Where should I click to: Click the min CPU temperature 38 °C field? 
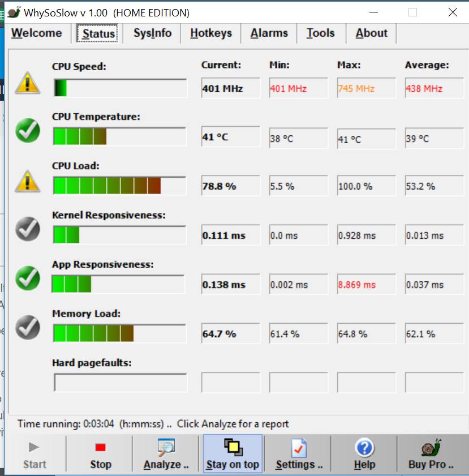[299, 138]
